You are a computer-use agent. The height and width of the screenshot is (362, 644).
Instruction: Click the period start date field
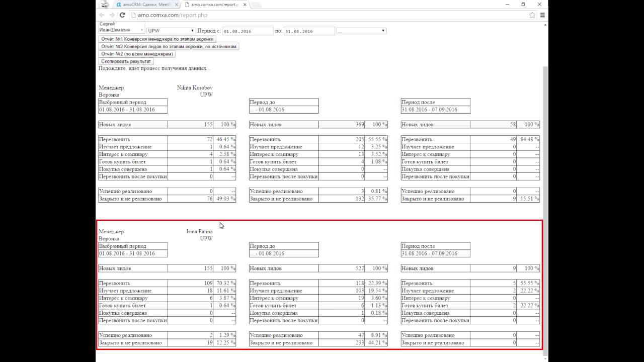point(248,31)
